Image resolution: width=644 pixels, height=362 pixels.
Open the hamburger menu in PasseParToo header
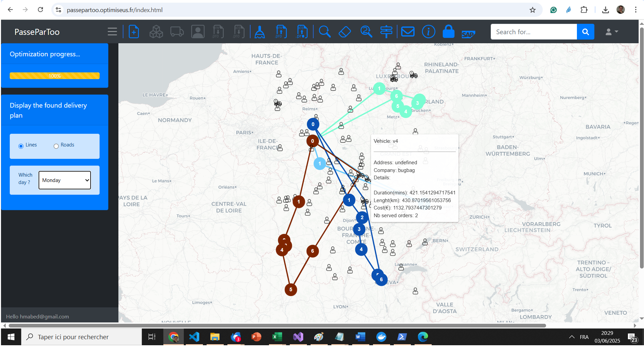[112, 32]
